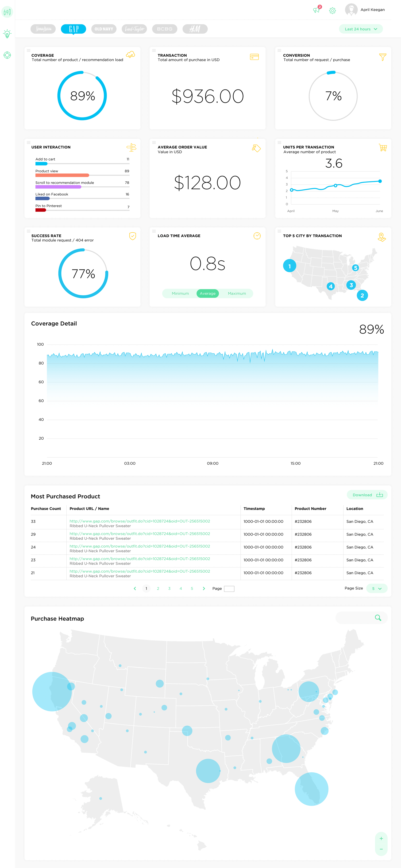Click April Keegan's profile avatar
This screenshot has height=868, width=401.
351,10
